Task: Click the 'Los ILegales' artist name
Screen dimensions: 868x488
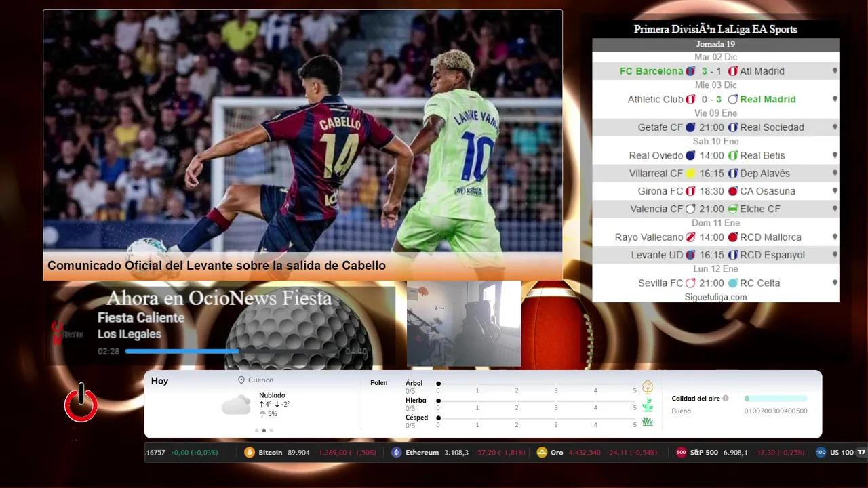Action: click(130, 334)
